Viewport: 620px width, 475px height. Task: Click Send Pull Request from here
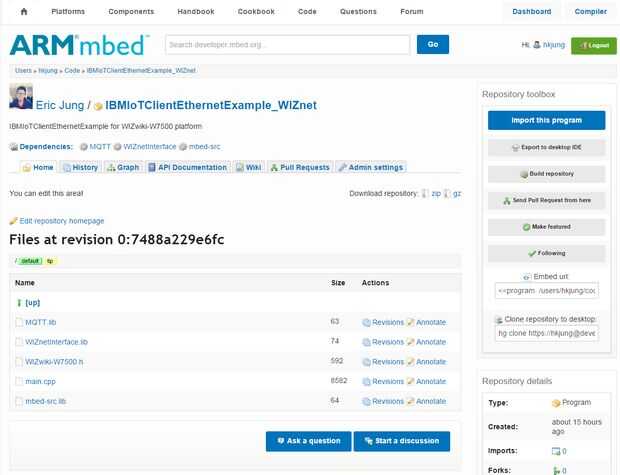[x=546, y=201]
